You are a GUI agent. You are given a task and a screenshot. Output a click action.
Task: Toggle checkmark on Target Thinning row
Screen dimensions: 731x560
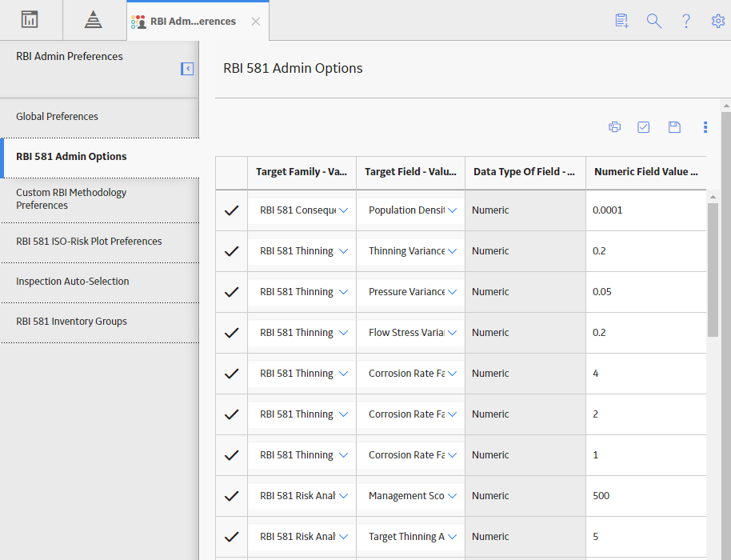[x=231, y=537]
